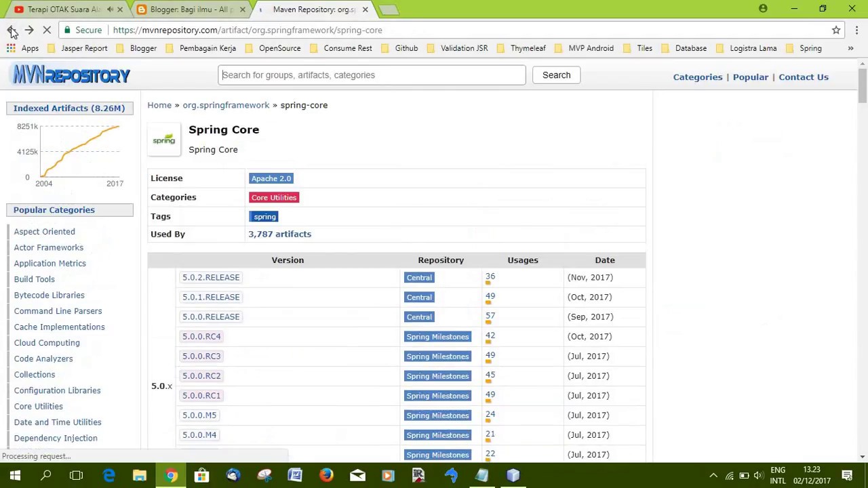Open the notification action center
The image size is (868, 488).
847,476
